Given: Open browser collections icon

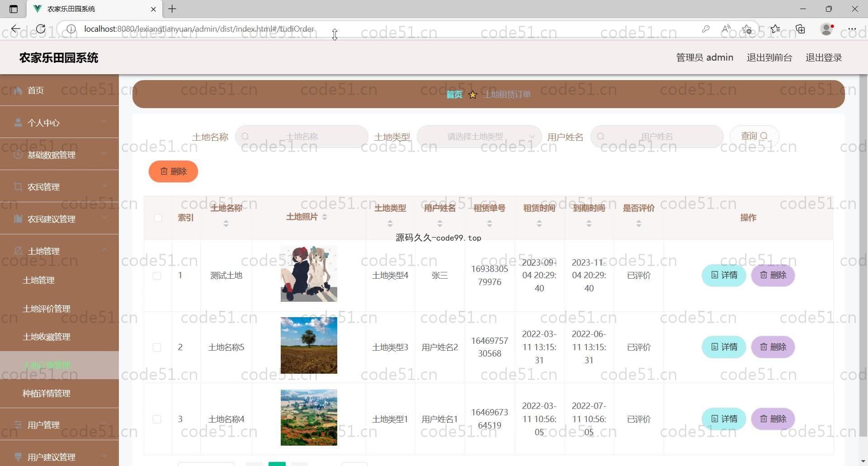Looking at the screenshot, I should click(801, 29).
